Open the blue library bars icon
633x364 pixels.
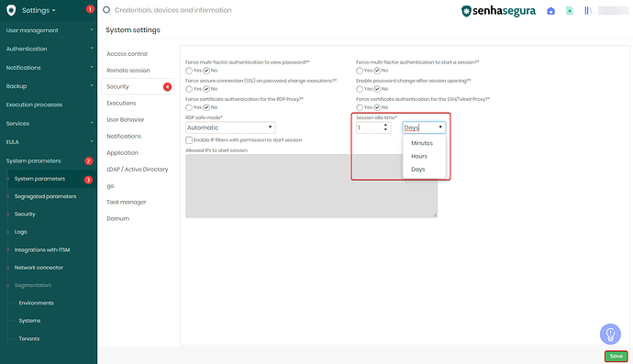(x=588, y=11)
